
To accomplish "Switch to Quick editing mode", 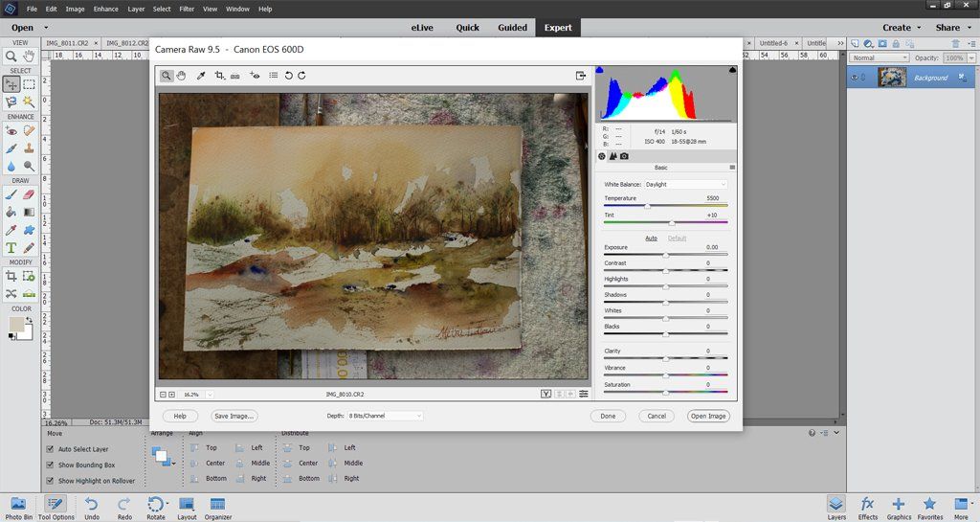I will [467, 28].
